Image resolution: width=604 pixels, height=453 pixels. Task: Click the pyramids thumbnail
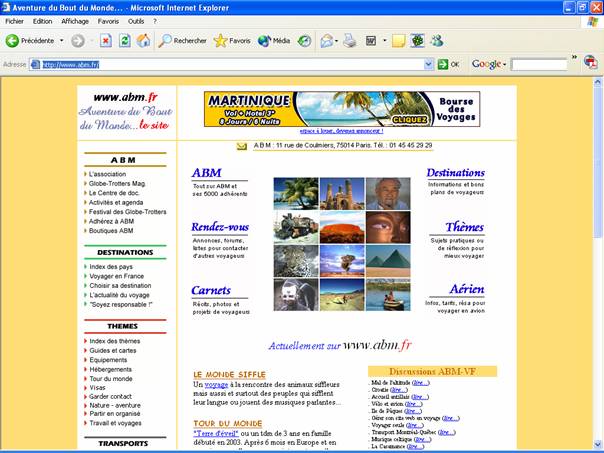click(388, 261)
